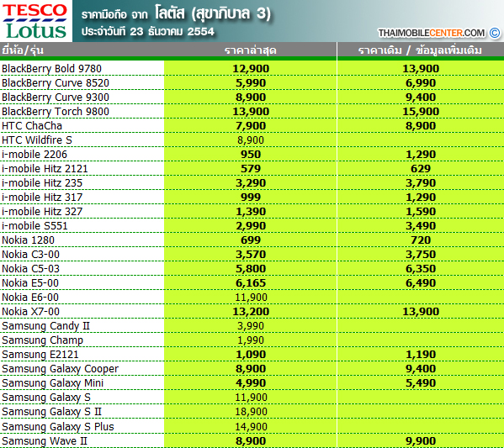Open the THAIMOBILECENTER.COM link
The width and height of the screenshot is (504, 448).
click(432, 33)
